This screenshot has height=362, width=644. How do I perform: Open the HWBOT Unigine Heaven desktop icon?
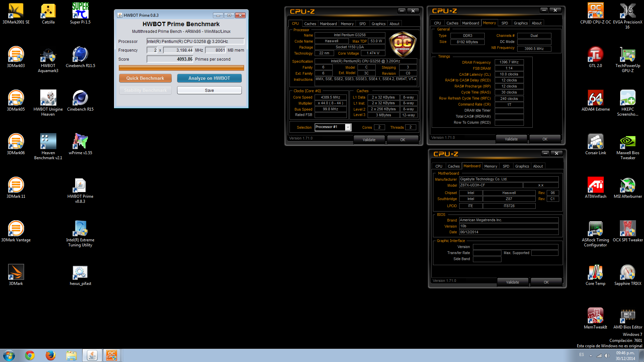(x=48, y=103)
